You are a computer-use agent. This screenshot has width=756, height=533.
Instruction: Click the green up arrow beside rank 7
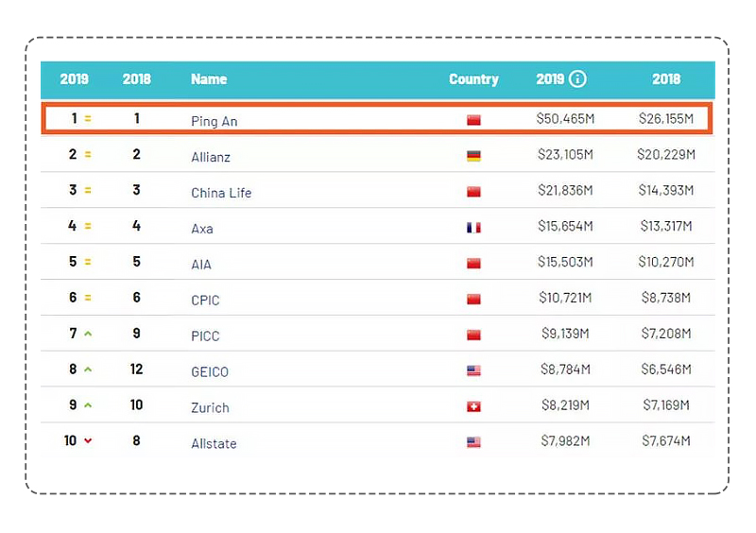[88, 334]
